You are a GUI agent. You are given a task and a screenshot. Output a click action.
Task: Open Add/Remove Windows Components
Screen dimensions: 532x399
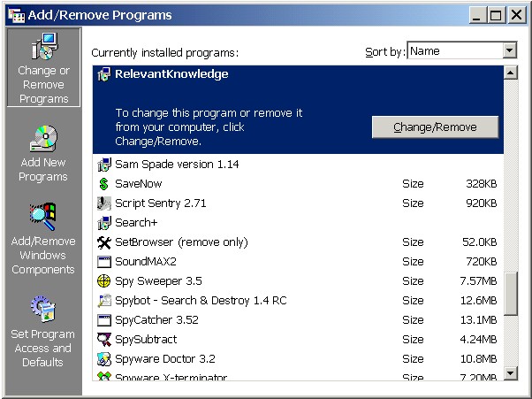(x=43, y=239)
